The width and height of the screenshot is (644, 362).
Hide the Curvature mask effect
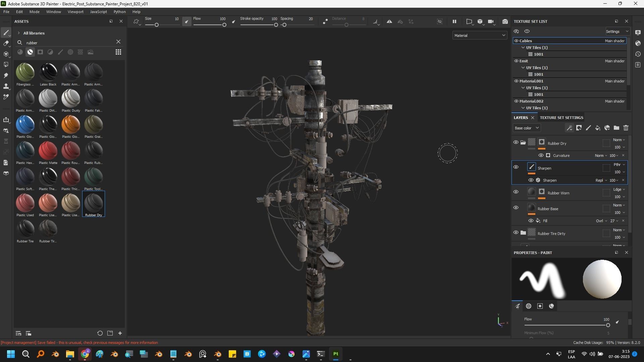pos(541,156)
